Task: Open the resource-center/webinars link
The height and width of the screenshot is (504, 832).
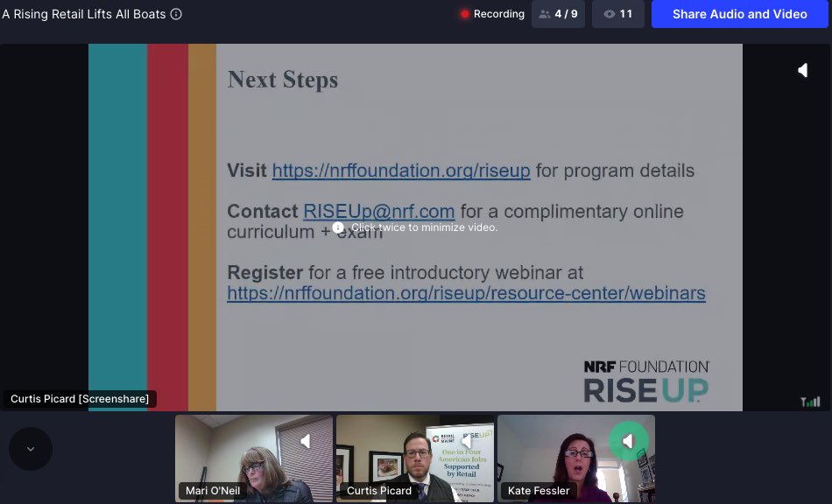Action: click(x=467, y=293)
